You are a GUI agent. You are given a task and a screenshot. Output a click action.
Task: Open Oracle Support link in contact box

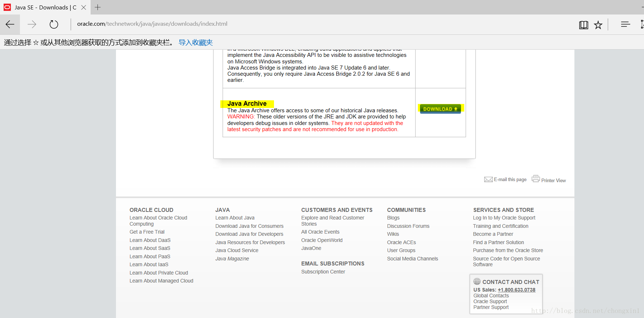point(490,301)
